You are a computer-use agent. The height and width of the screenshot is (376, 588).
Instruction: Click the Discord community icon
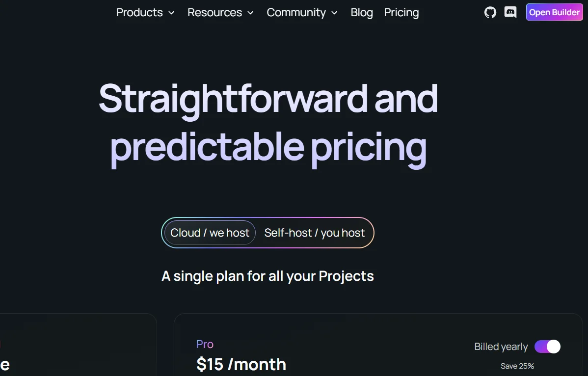pos(510,12)
